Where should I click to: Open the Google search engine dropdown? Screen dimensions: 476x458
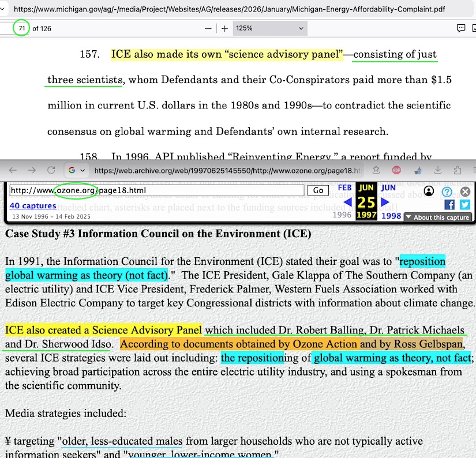pos(76,170)
